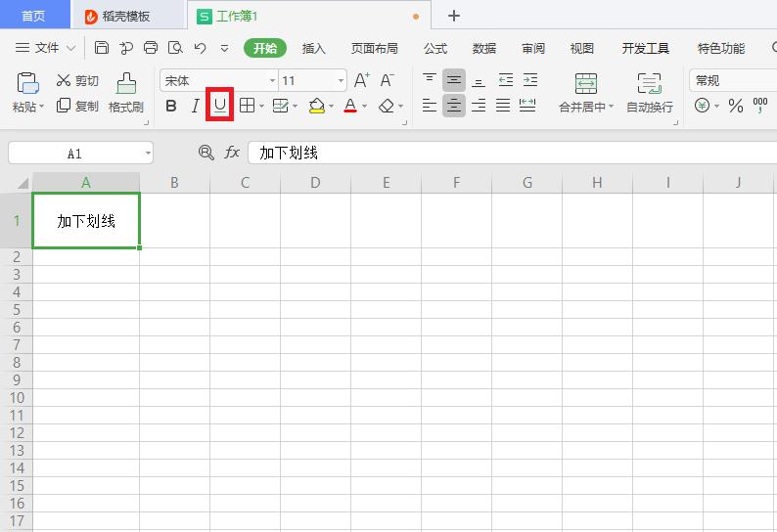Open the font name 宋体 dropdown

coord(272,80)
